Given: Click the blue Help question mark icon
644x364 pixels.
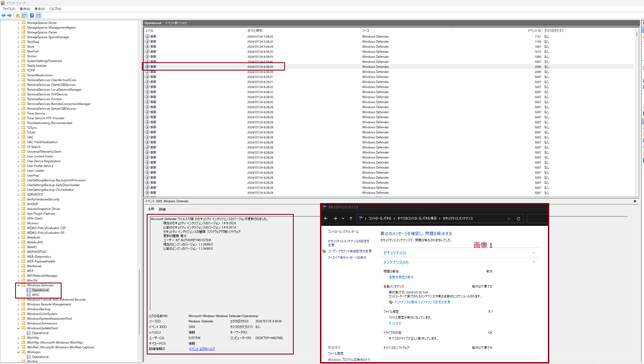Looking at the screenshot, I should 32,15.
